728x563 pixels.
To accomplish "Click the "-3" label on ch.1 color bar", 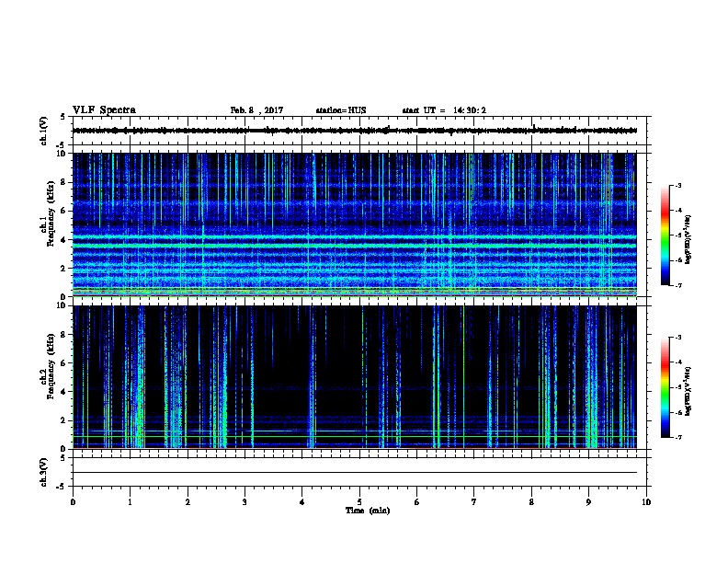I will click(677, 185).
